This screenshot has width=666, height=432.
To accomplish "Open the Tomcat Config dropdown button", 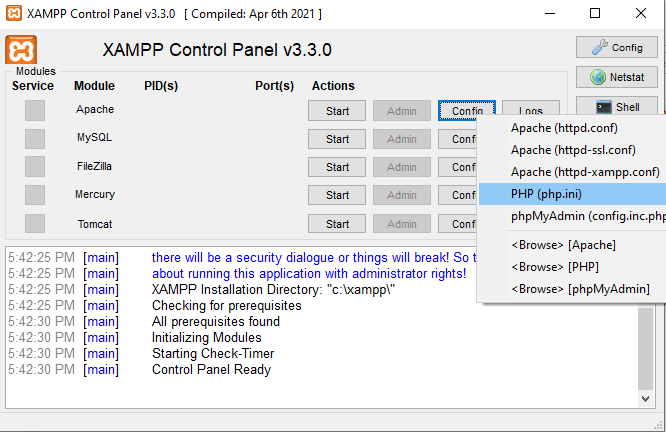I will tap(457, 224).
